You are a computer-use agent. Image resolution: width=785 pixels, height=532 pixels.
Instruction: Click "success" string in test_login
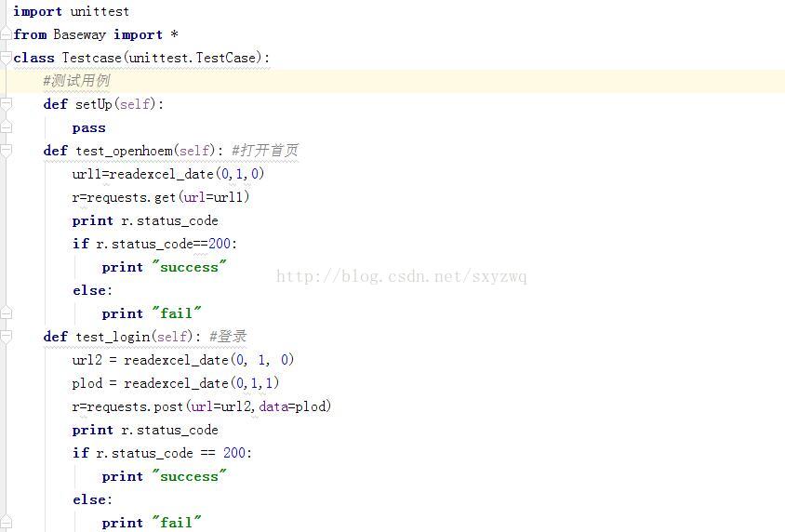[189, 476]
